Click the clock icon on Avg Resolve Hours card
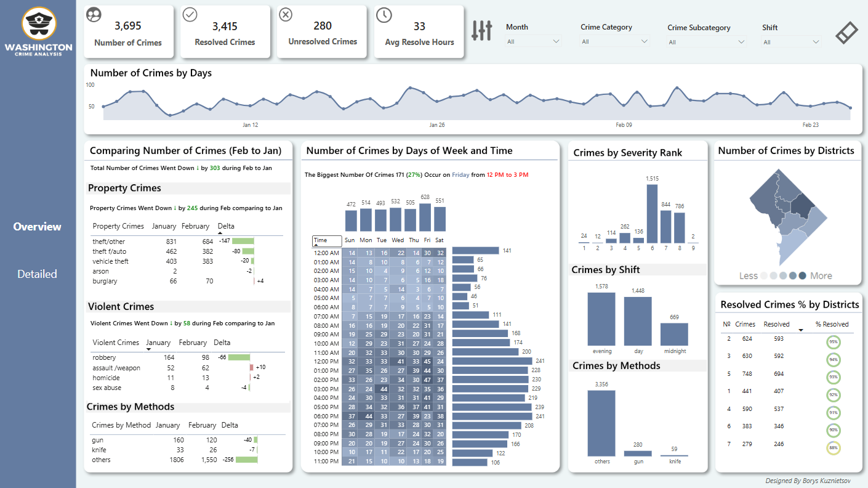868x488 pixels. 384,15
